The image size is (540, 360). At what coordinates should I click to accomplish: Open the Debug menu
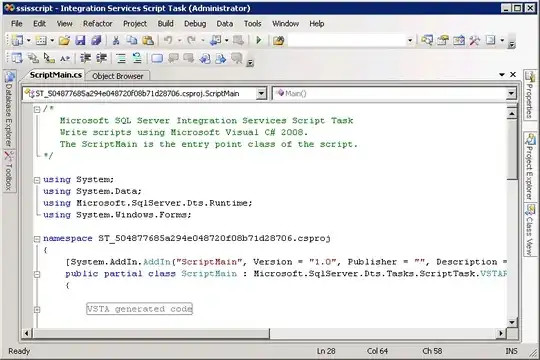pyautogui.click(x=195, y=23)
